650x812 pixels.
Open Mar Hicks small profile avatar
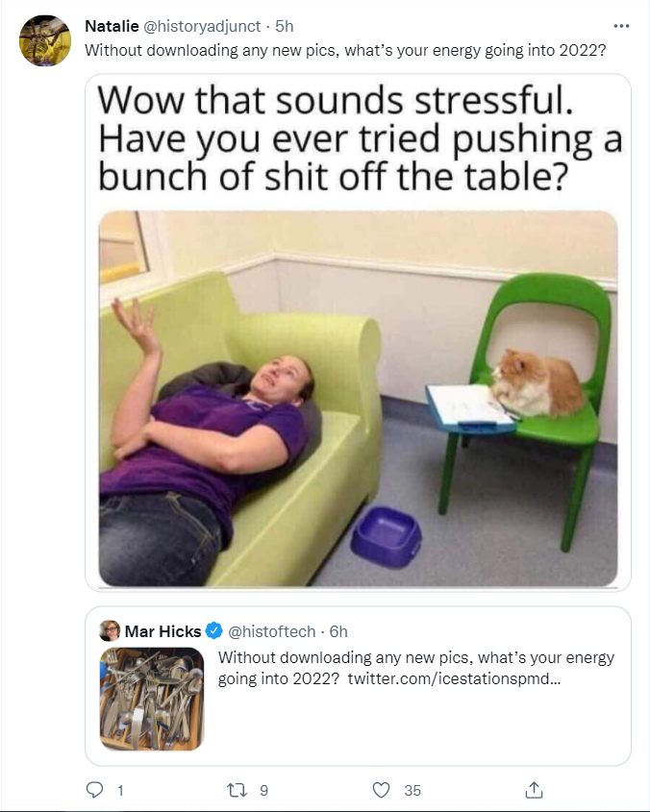110,630
